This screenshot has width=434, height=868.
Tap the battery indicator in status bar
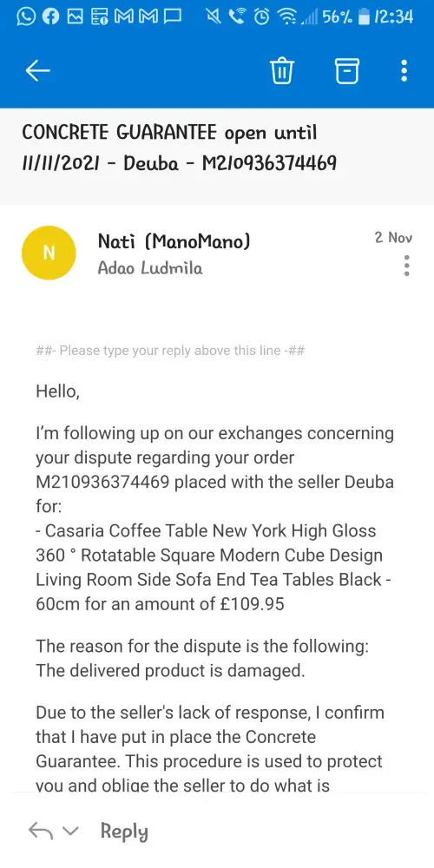pos(364,17)
